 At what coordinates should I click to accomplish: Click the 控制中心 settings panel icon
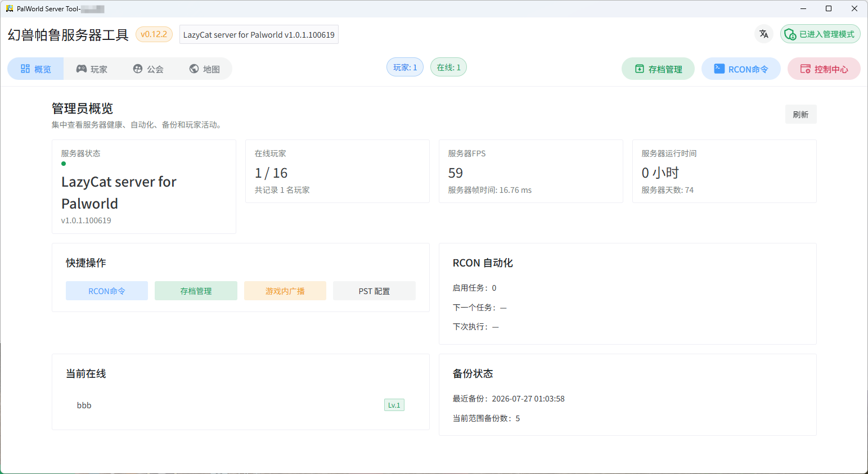tap(805, 69)
